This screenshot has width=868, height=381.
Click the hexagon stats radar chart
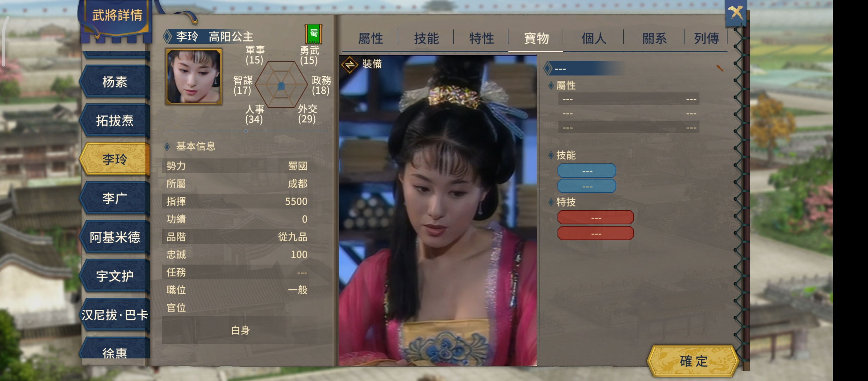coord(281,85)
